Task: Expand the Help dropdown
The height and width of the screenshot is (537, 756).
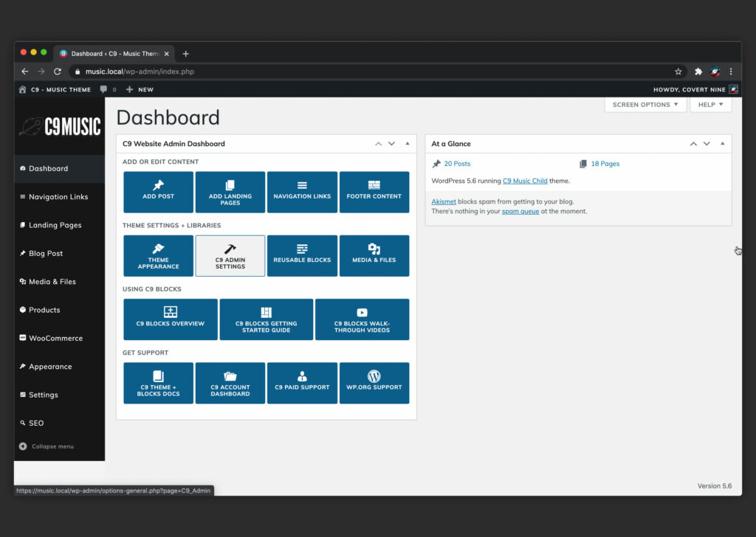Action: point(710,105)
